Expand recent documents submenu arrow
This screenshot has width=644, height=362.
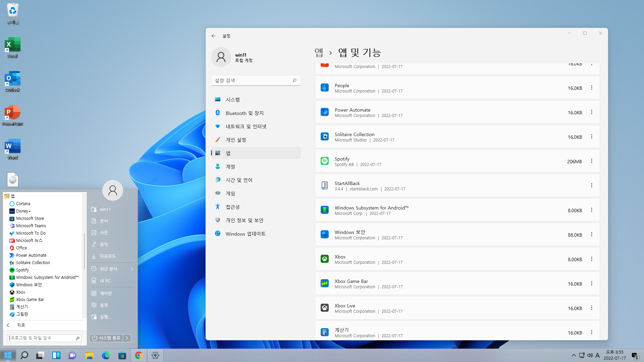click(132, 269)
